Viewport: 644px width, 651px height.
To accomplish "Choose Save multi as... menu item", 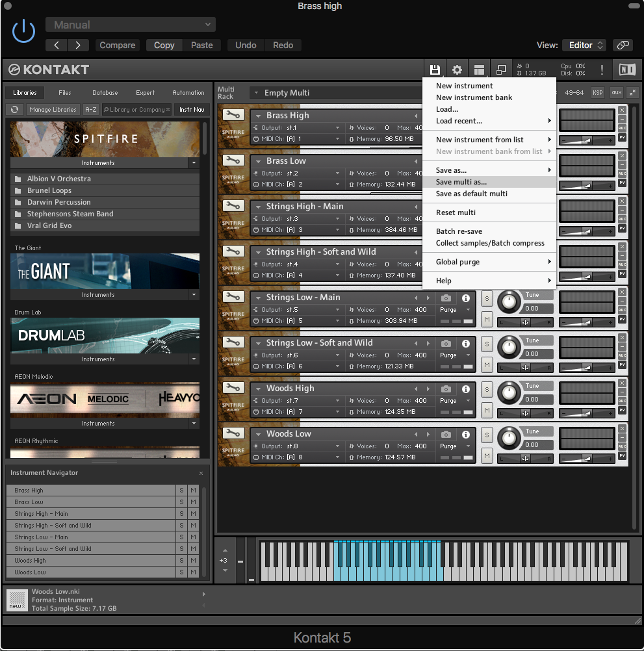I will (489, 182).
